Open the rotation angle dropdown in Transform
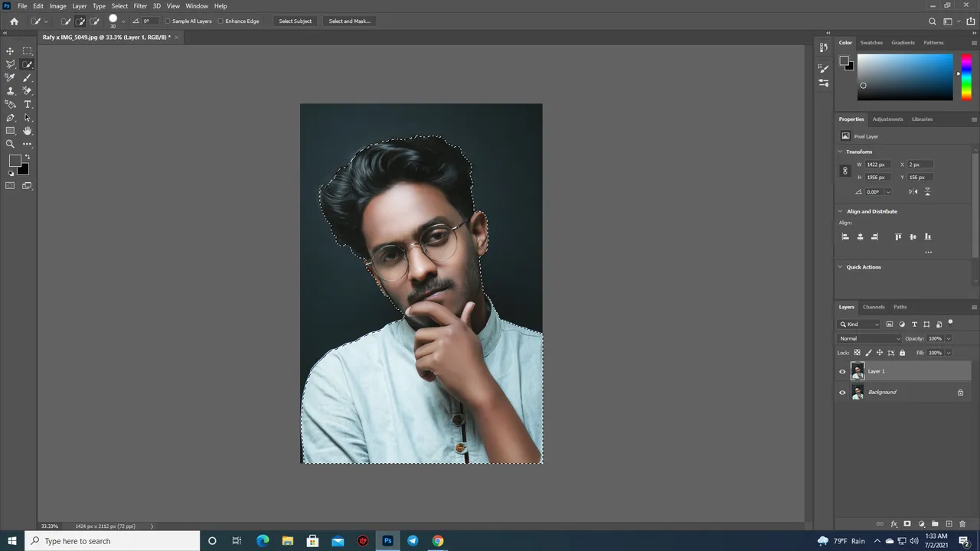The image size is (980, 551). click(888, 192)
